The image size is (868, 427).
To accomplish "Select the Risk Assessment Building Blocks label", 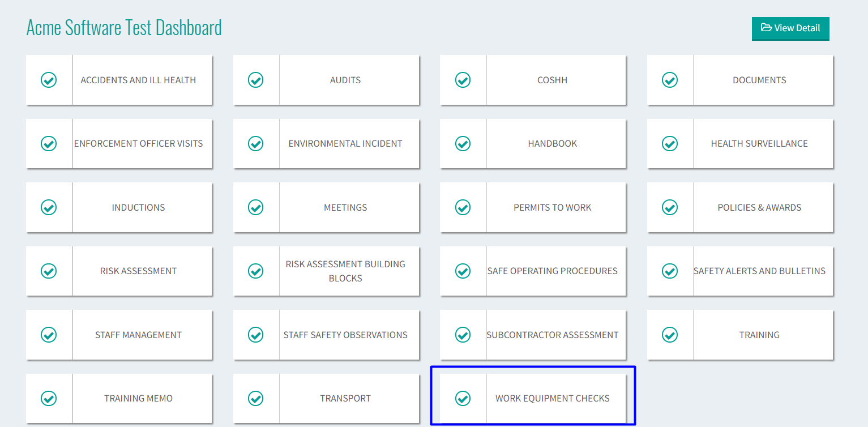I will [x=345, y=271].
